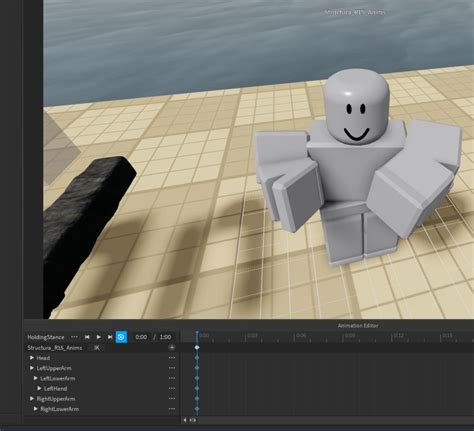Add a track with the plus icon
This screenshot has height=431, width=474.
point(172,347)
